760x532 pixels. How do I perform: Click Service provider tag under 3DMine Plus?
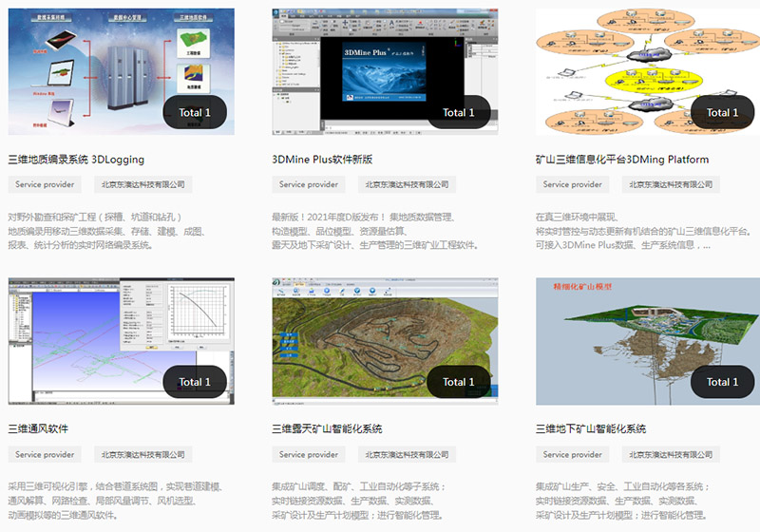coord(308,184)
